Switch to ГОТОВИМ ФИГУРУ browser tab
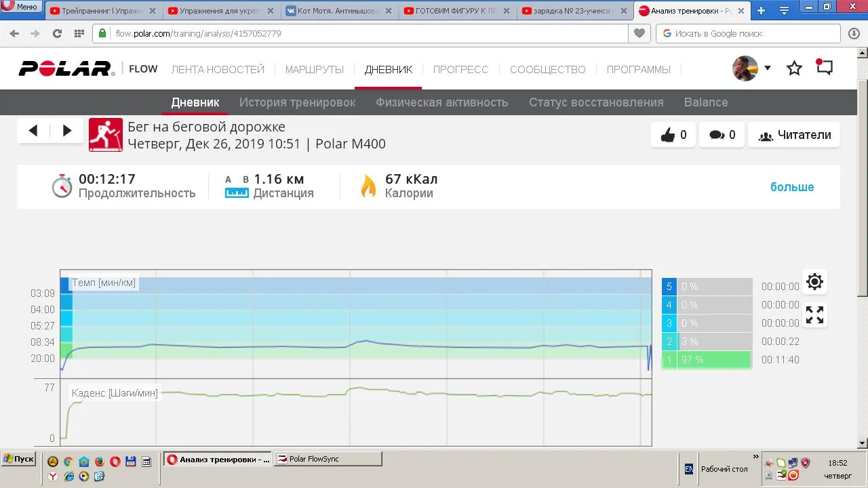 457,11
